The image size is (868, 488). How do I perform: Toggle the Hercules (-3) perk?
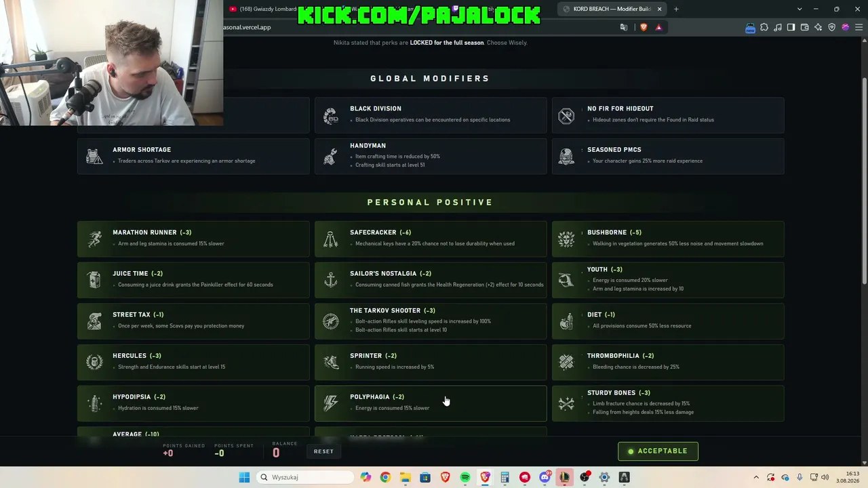point(193,362)
